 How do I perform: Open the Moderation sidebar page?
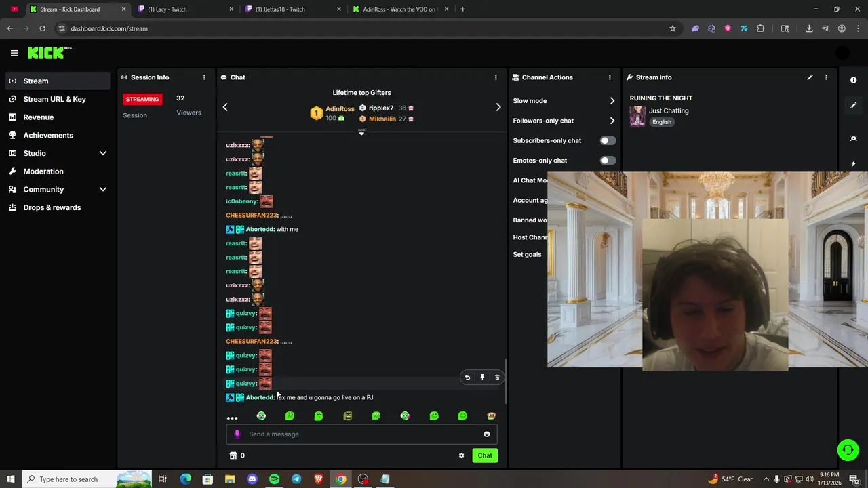click(57, 171)
